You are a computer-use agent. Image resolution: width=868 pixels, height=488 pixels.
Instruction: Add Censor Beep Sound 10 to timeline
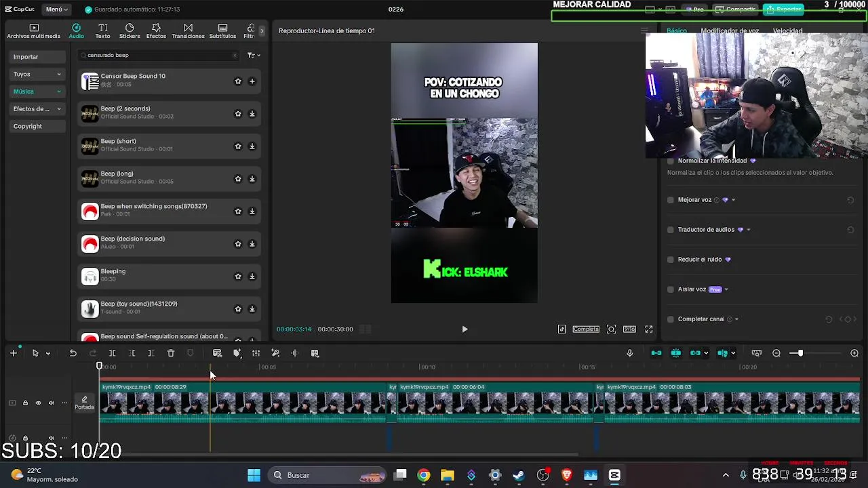(252, 81)
